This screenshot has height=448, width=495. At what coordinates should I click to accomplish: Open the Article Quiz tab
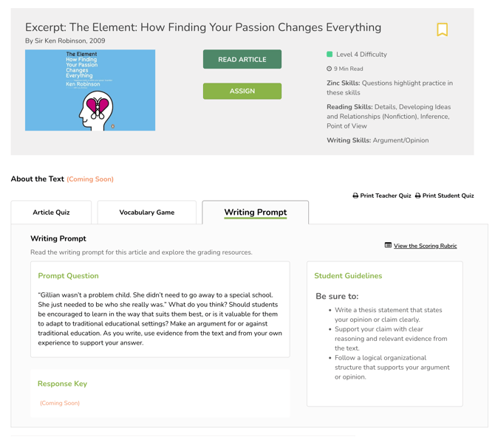51,213
